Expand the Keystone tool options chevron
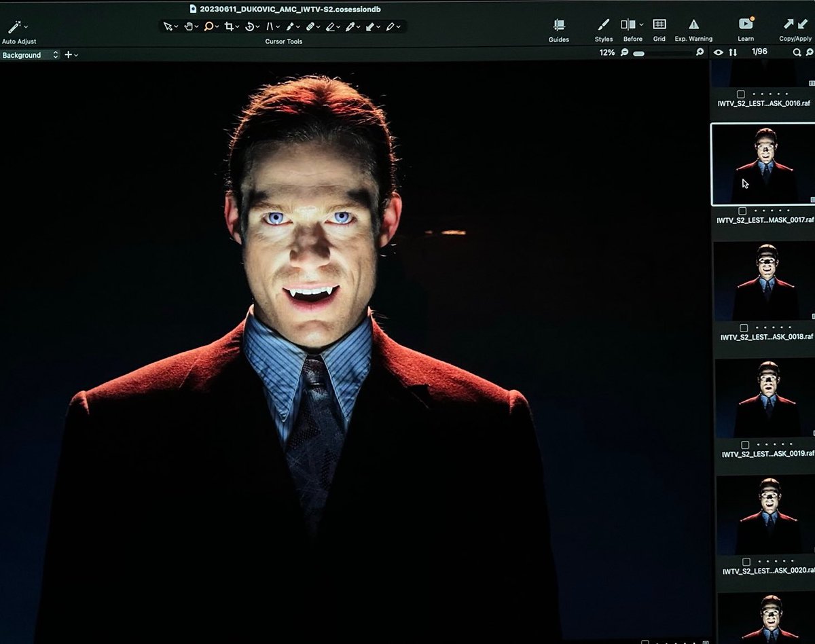The width and height of the screenshot is (815, 644). click(278, 27)
